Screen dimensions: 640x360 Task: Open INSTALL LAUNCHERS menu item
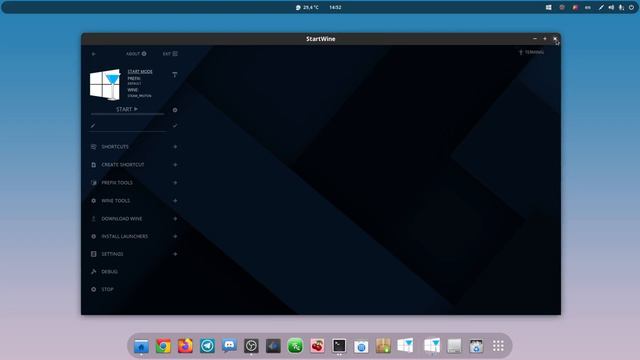click(x=124, y=236)
